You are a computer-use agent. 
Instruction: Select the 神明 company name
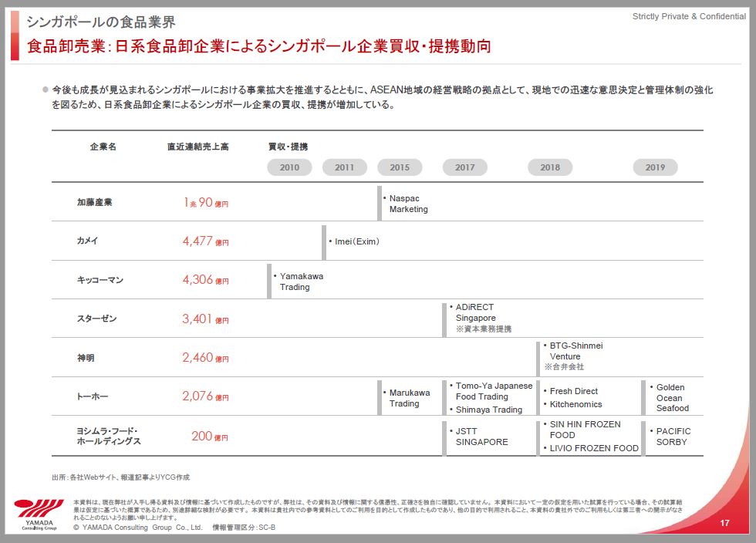(86, 358)
